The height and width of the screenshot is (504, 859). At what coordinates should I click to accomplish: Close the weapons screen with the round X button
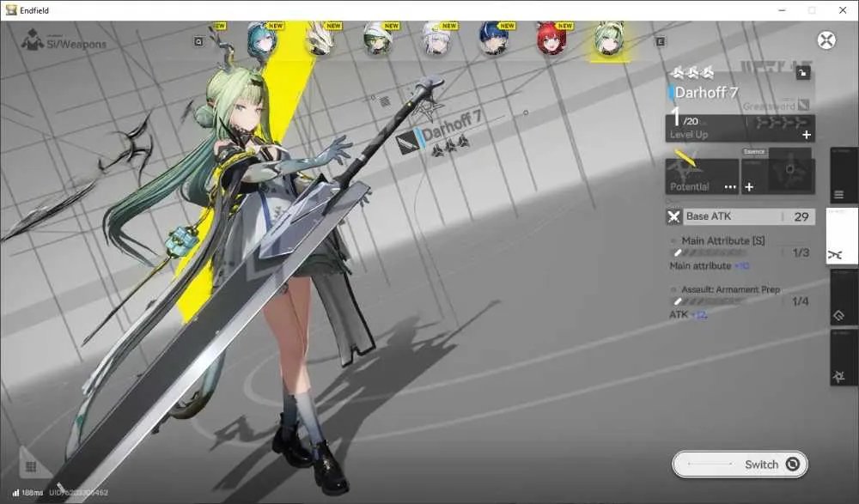click(x=826, y=40)
